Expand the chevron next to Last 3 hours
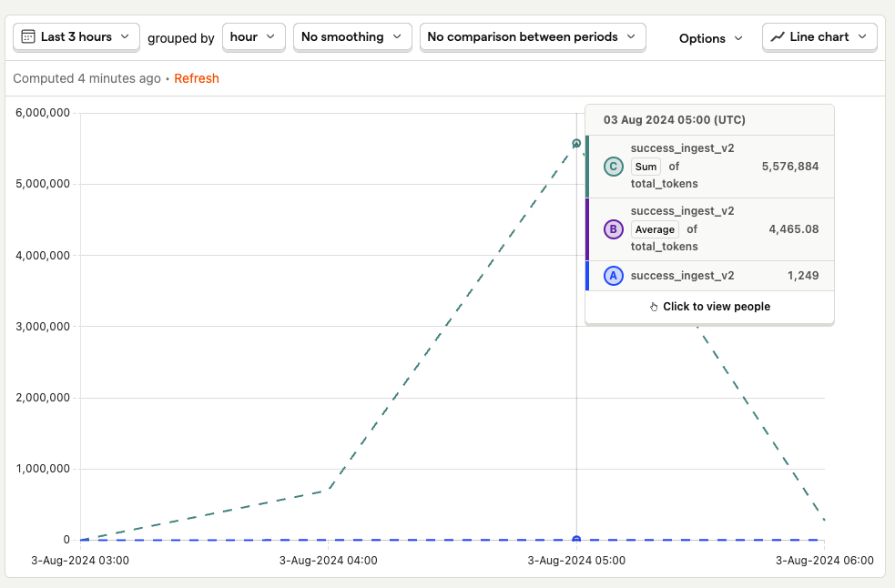This screenshot has height=588, width=895. [x=125, y=37]
